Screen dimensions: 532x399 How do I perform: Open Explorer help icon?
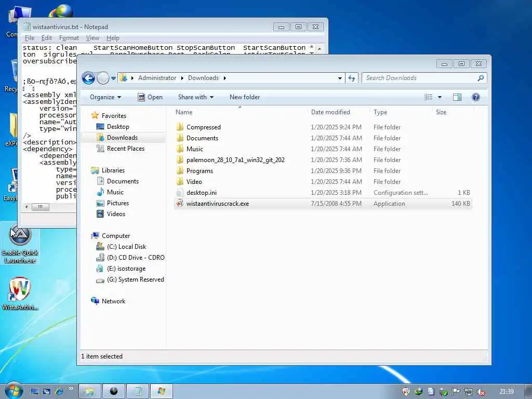pos(476,97)
